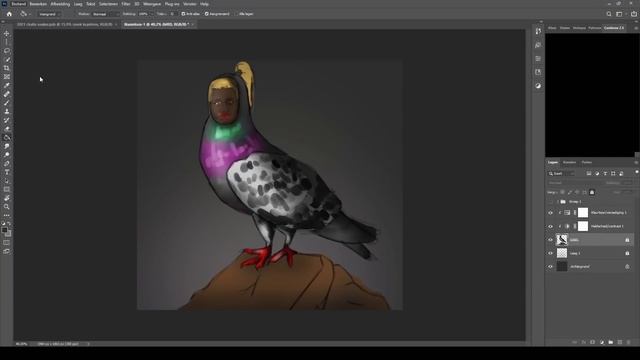Select the Brush tool

[x=7, y=102]
